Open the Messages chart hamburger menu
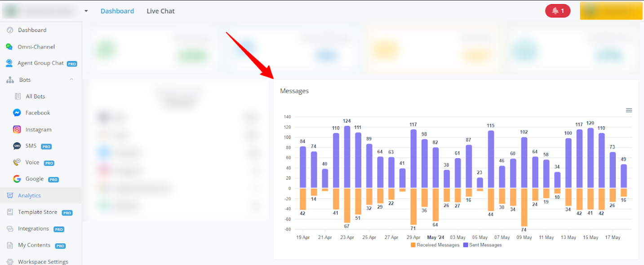 coord(629,110)
